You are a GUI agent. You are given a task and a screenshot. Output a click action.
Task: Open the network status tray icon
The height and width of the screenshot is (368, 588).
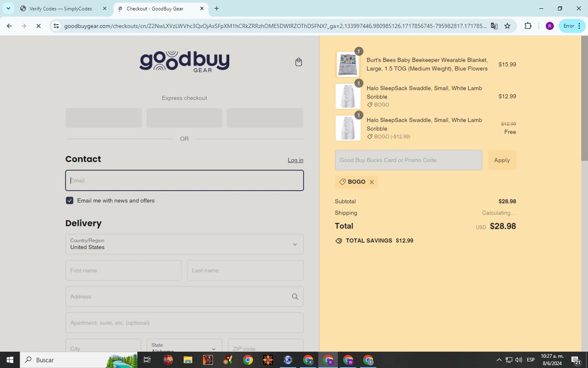point(509,360)
